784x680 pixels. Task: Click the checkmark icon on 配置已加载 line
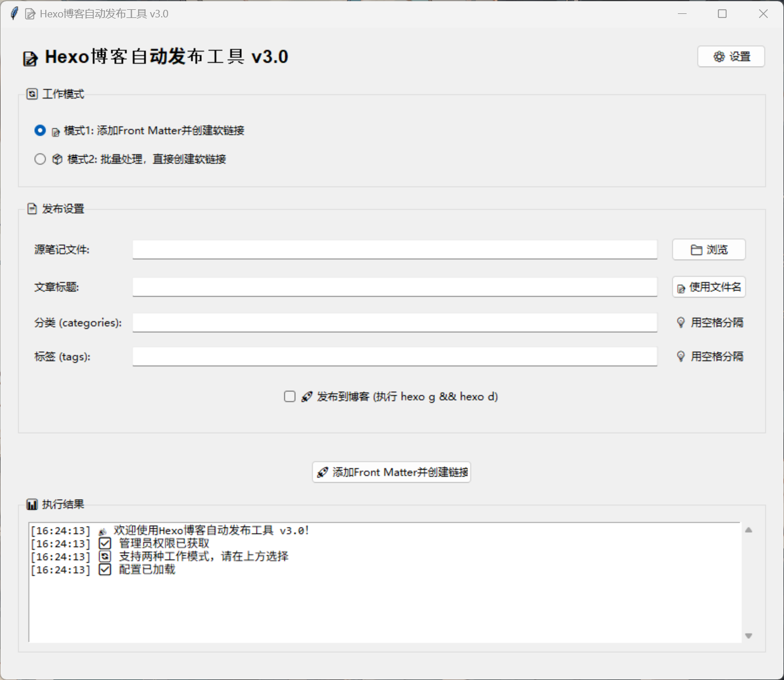105,569
